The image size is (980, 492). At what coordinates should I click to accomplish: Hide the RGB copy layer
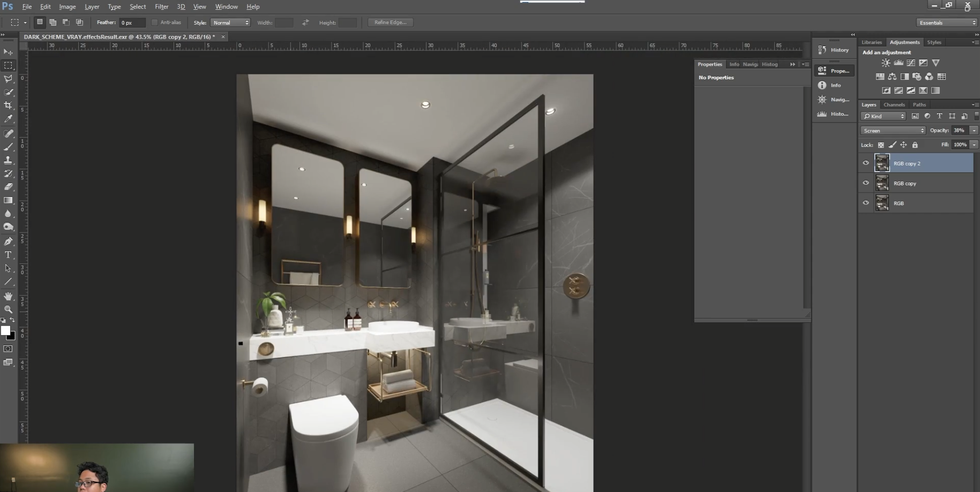point(866,183)
